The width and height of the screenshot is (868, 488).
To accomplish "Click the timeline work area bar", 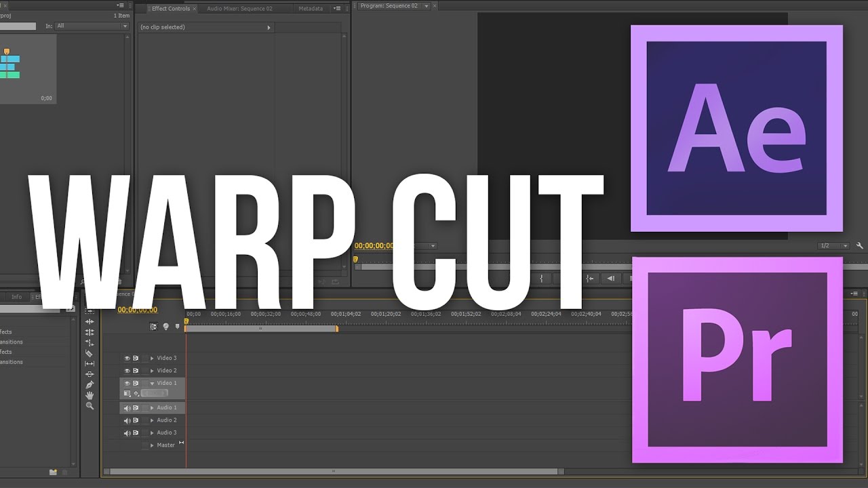I will [x=261, y=329].
